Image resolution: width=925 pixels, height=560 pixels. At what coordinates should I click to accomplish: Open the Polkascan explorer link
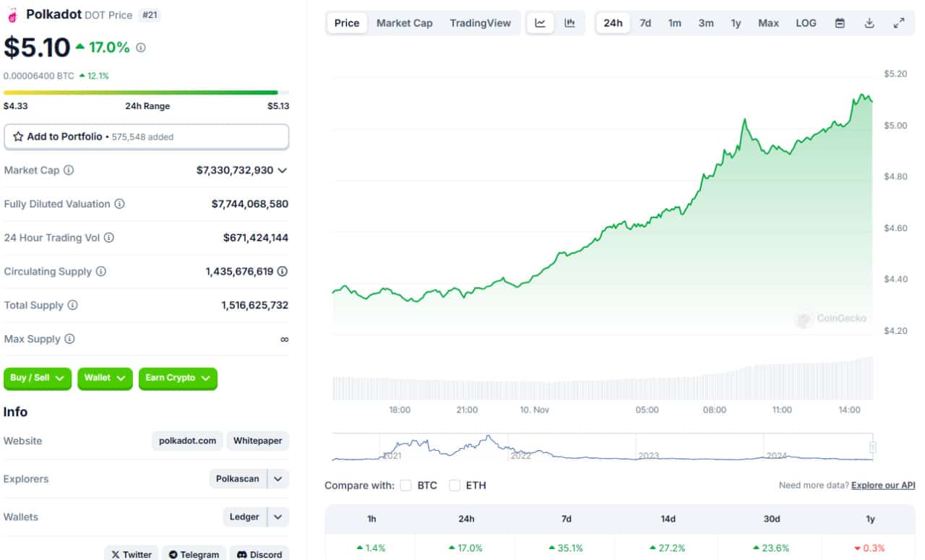pos(238,479)
